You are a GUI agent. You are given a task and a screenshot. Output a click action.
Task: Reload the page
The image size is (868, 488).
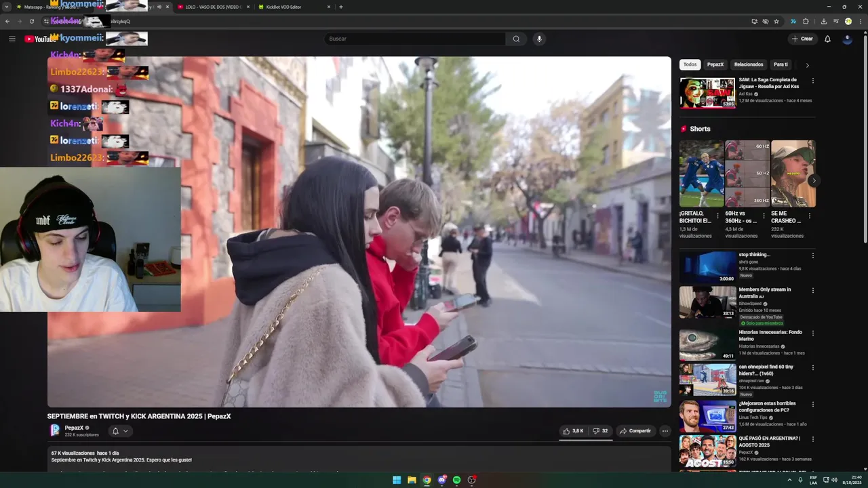coord(31,21)
